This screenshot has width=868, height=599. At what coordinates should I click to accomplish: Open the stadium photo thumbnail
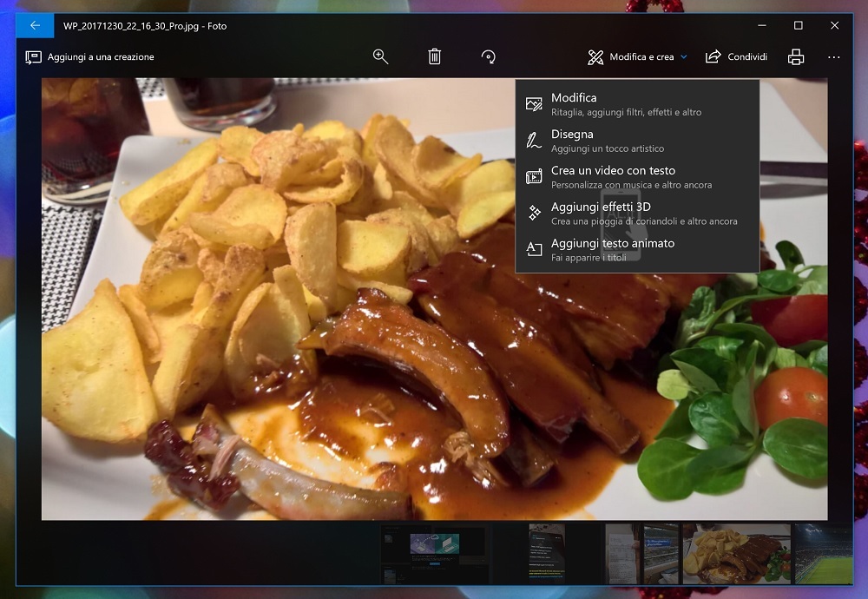click(824, 554)
